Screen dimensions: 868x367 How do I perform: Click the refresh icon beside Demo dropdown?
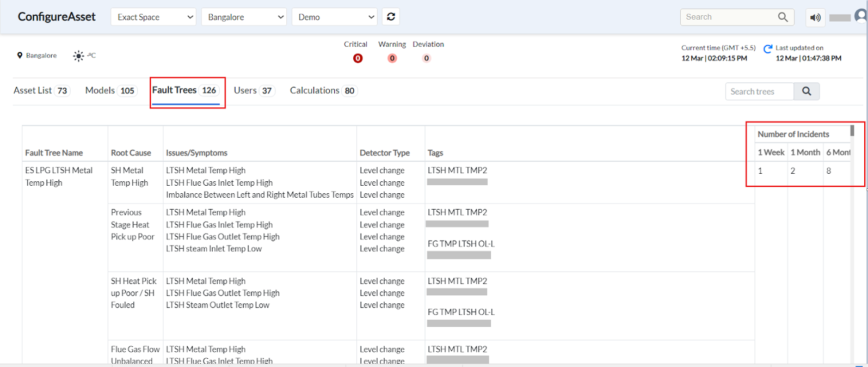click(391, 17)
